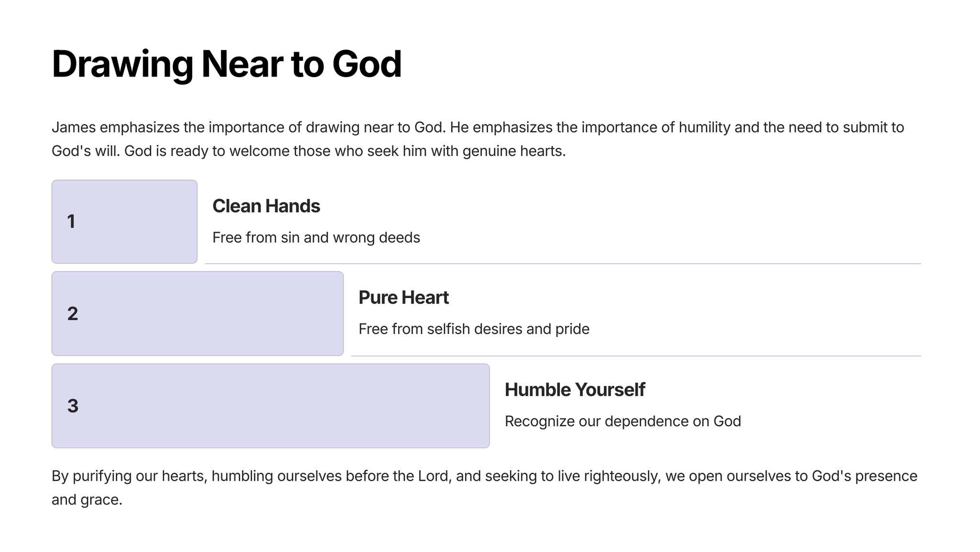Click the "Drawing Near to God" title

[226, 64]
